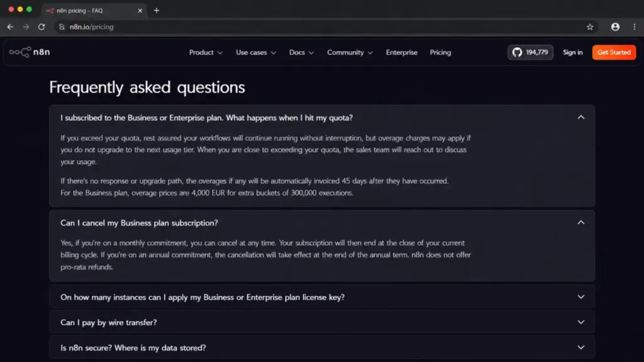Go back using browser arrow
Screen dimensions: 644x362
(10, 26)
